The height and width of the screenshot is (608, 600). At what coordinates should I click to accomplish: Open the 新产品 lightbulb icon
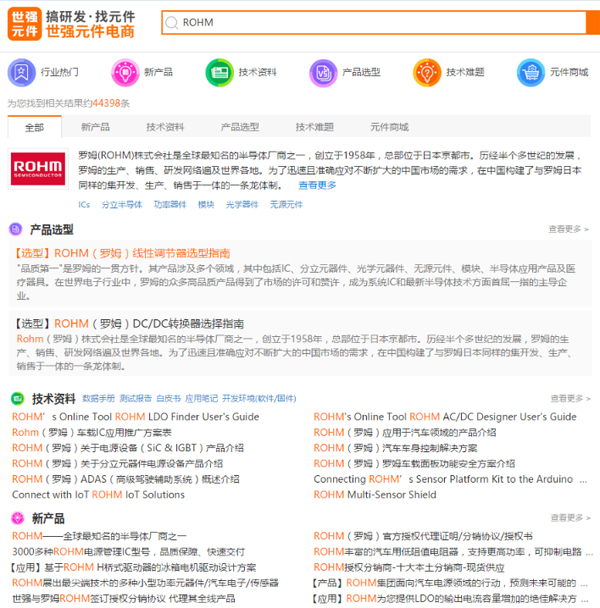(x=125, y=73)
